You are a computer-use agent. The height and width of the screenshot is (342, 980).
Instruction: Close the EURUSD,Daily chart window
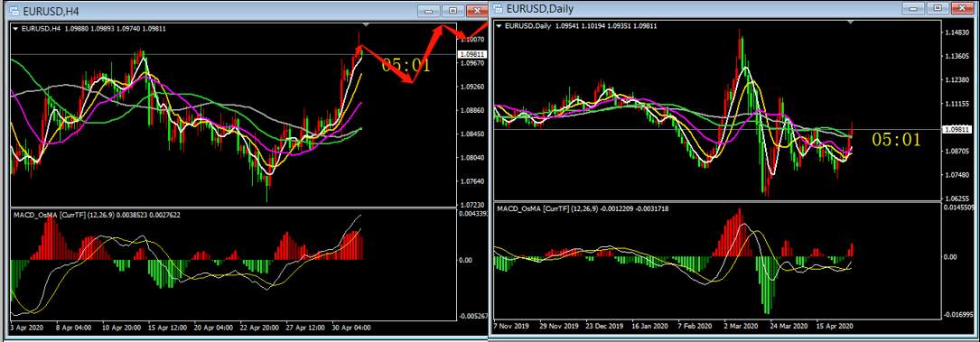coord(964,8)
